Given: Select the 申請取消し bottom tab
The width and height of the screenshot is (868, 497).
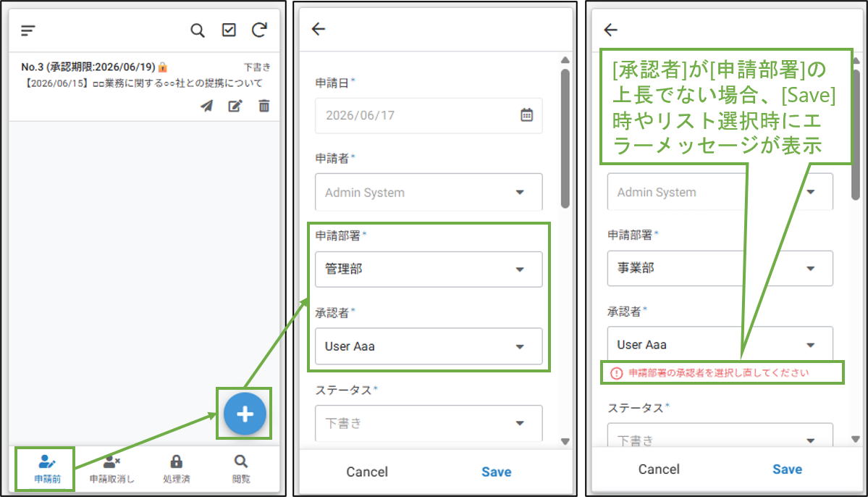Looking at the screenshot, I should (111, 469).
